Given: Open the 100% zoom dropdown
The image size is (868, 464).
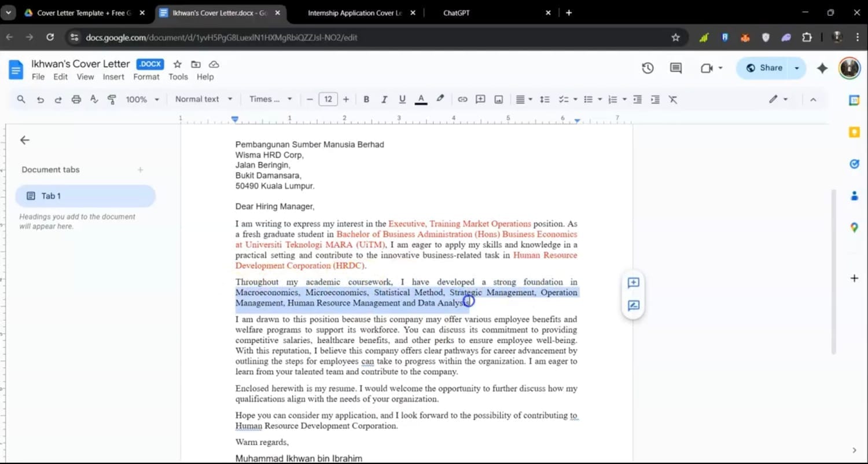Looking at the screenshot, I should point(142,100).
